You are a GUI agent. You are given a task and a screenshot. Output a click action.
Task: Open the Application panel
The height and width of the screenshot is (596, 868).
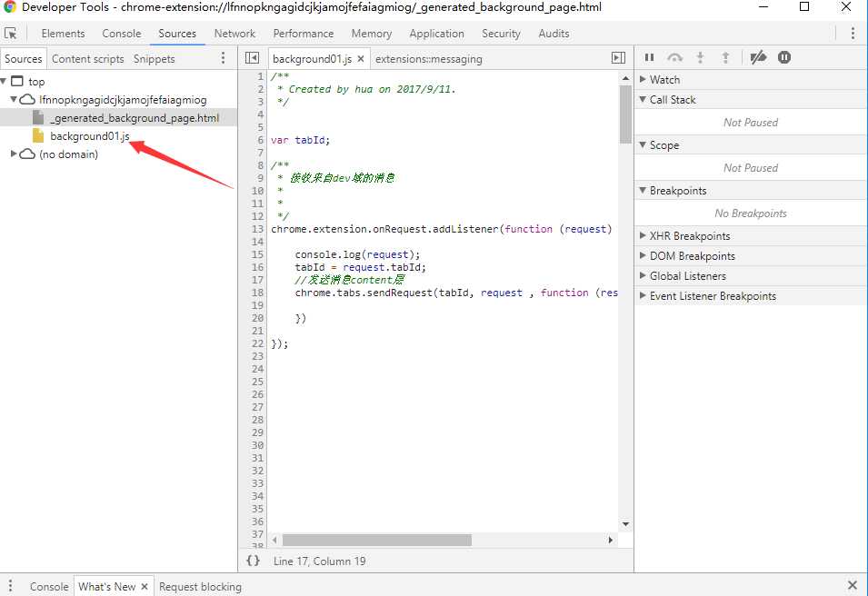[x=437, y=34]
